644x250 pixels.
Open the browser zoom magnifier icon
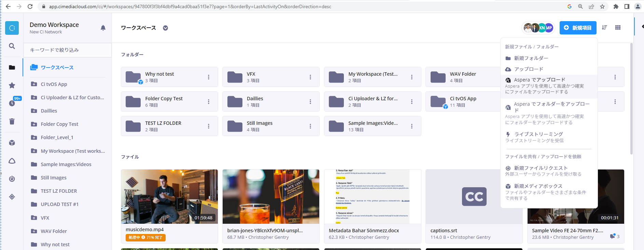580,6
